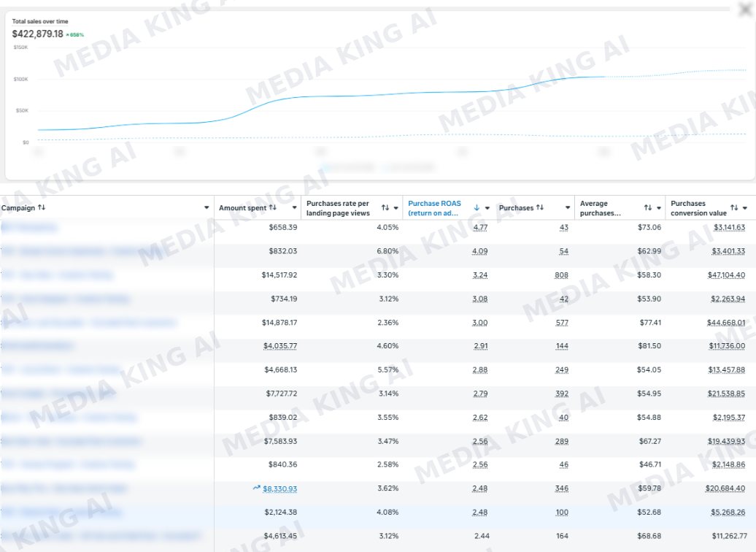This screenshot has height=552, width=756.
Task: Click ROAS value 4.09
Action: pos(479,251)
